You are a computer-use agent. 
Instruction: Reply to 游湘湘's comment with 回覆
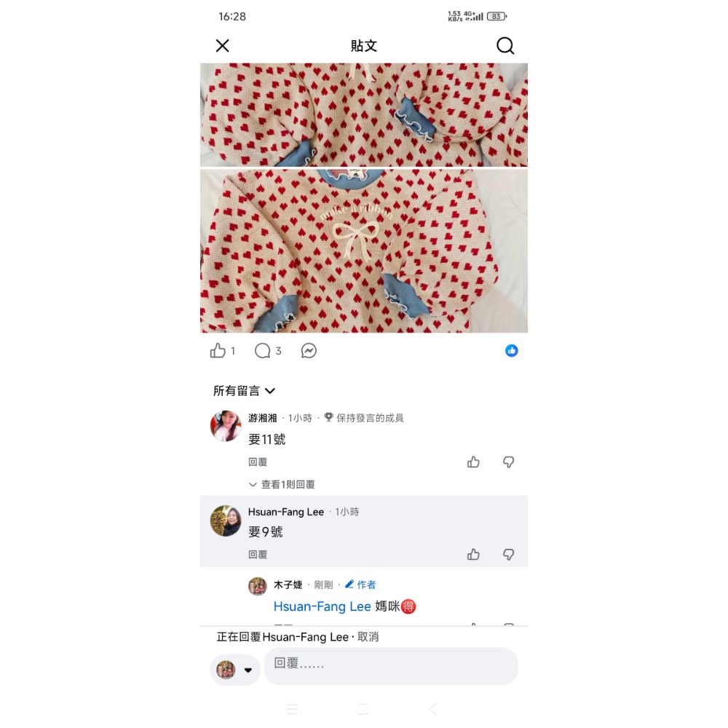coord(258,462)
